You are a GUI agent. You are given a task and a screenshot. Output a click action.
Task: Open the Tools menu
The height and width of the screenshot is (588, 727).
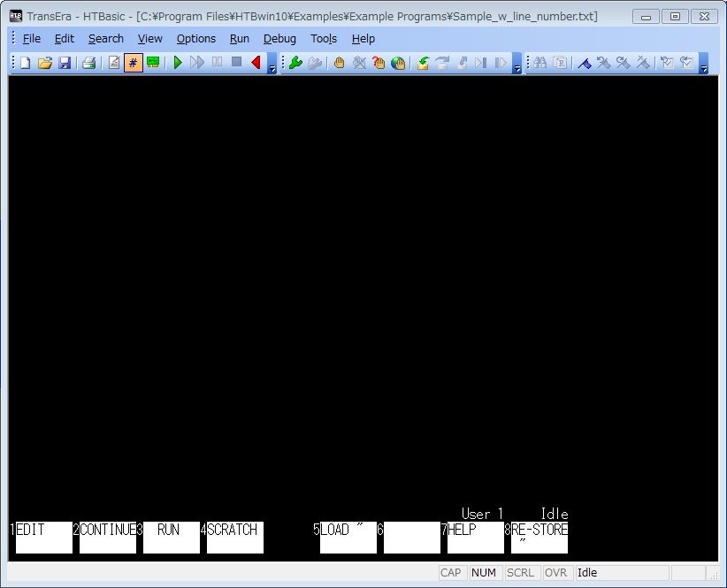pyautogui.click(x=324, y=38)
